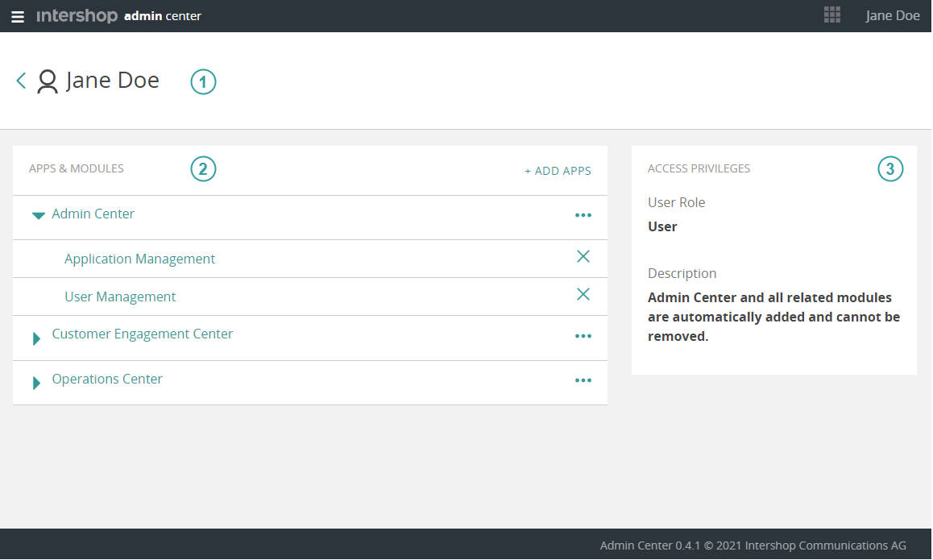Open the app switcher grid icon
This screenshot has height=560, width=933.
tap(831, 15)
